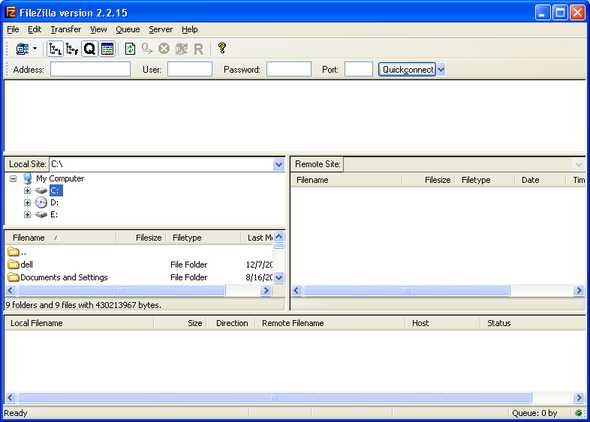Toggle the message log icon
This screenshot has width=590, height=422.
click(x=107, y=49)
